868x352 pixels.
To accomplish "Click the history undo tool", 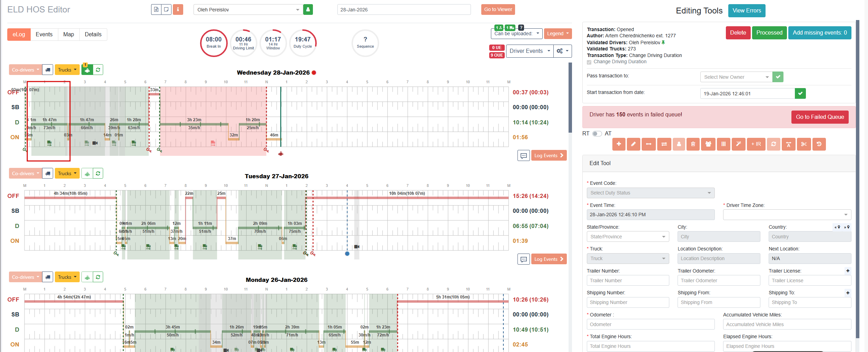I will point(819,144).
